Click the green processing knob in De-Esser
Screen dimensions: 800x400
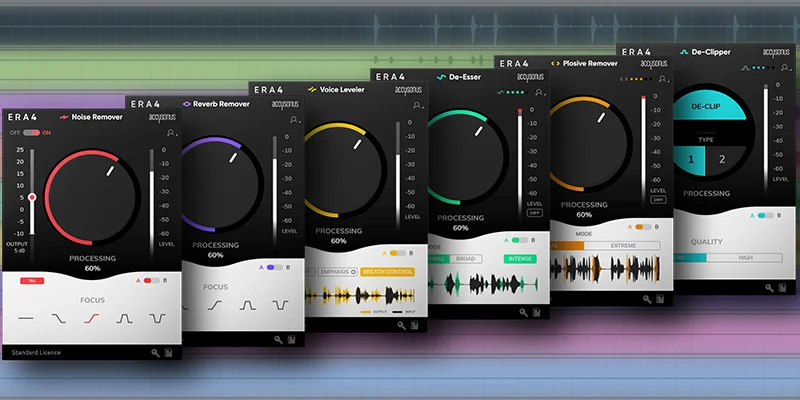468,157
